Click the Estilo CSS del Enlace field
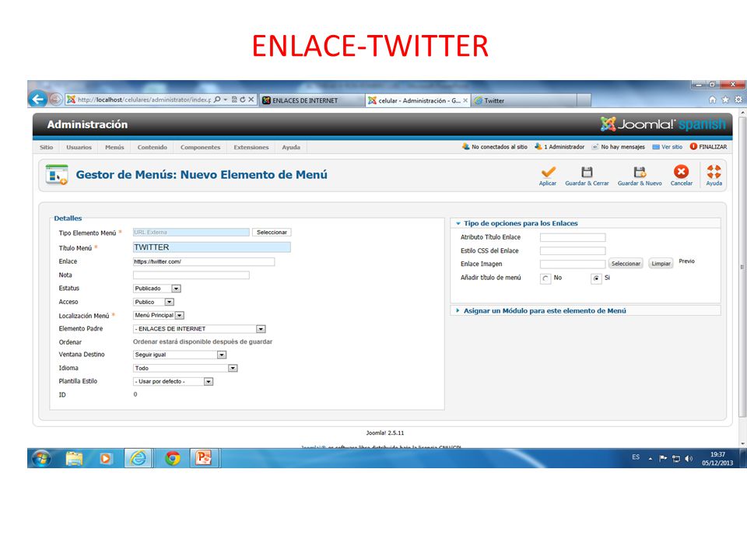Image resolution: width=747 pixels, height=560 pixels. point(573,250)
